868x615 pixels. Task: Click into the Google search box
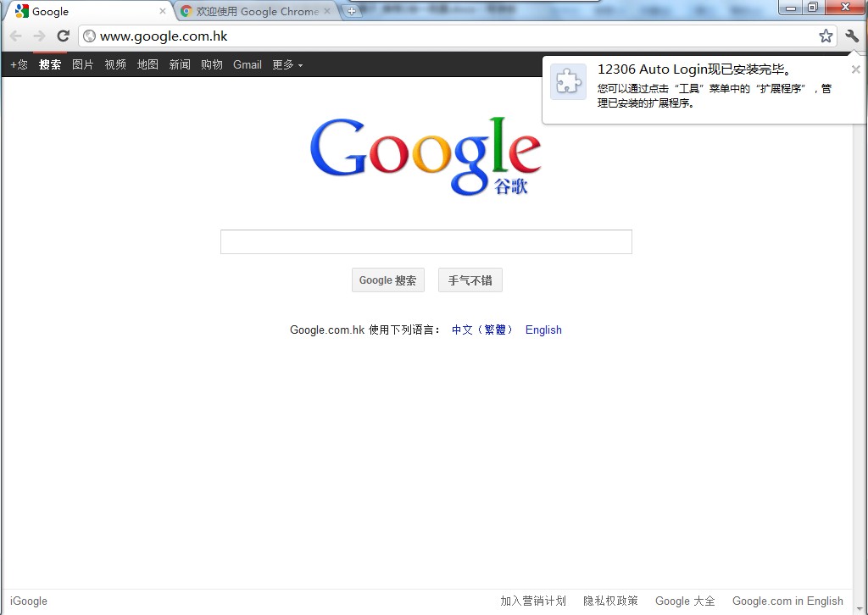[426, 241]
